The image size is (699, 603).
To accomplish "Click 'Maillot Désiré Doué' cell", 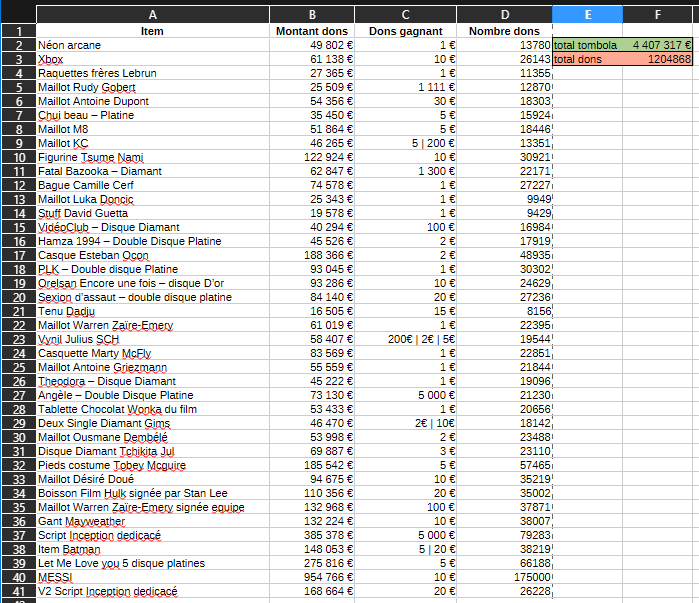I will tap(152, 479).
